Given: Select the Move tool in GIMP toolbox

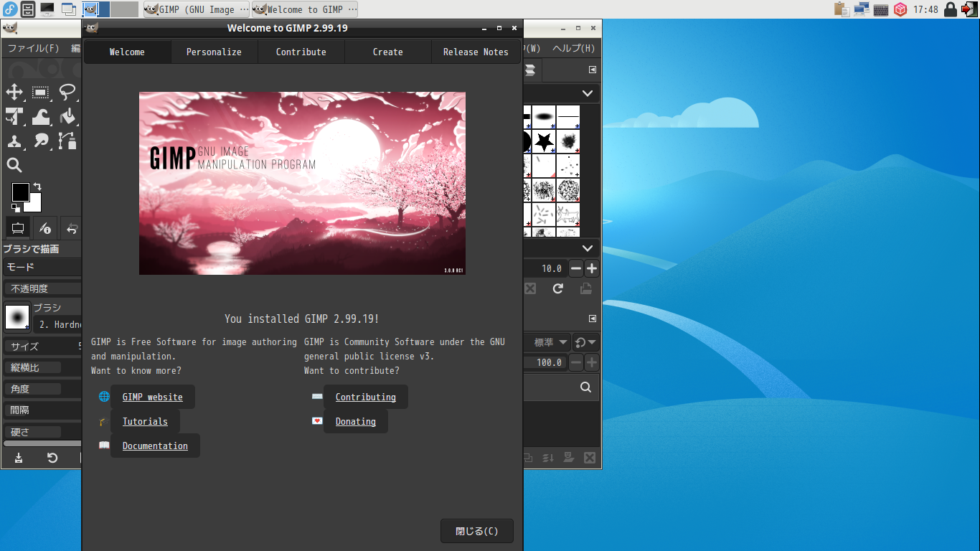Looking at the screenshot, I should click(x=14, y=93).
